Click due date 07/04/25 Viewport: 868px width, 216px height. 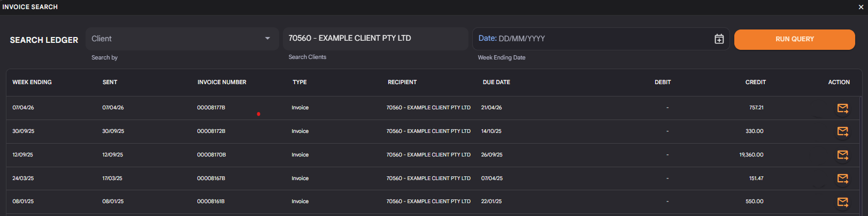point(492,178)
